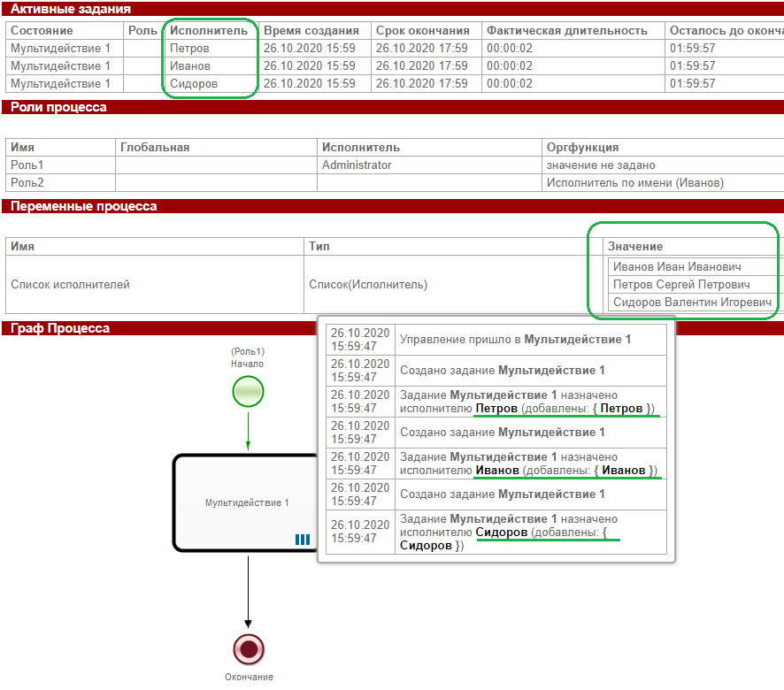
Task: Select the Мультидействие 1 task node
Action: pos(245,503)
